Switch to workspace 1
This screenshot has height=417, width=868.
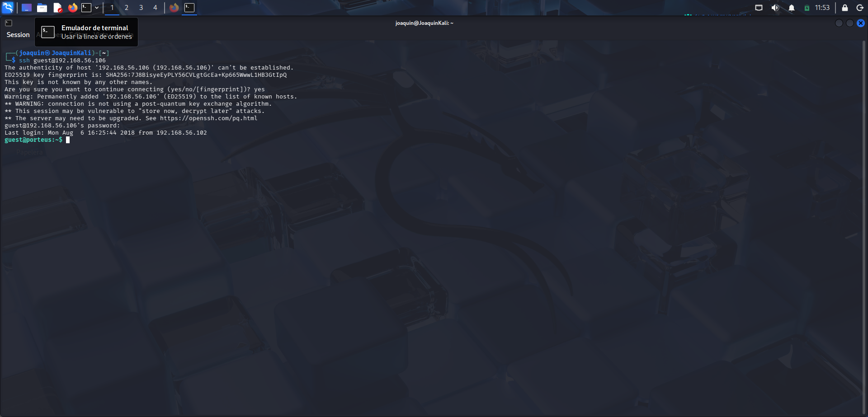point(112,8)
